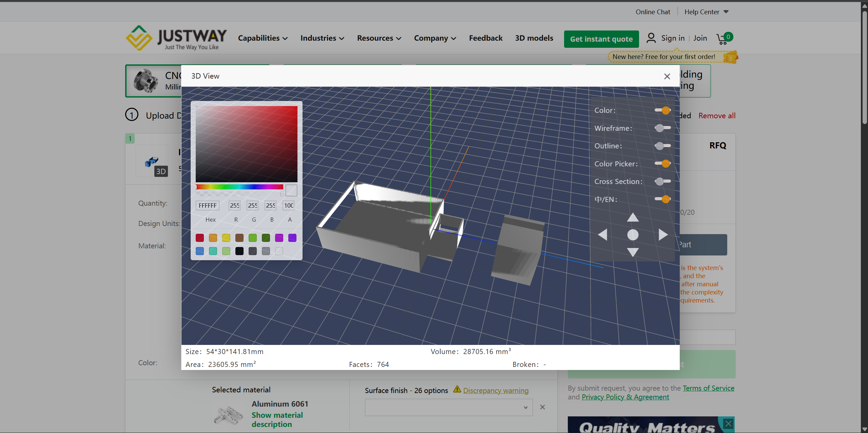Open the Terms of Service link

coord(708,388)
